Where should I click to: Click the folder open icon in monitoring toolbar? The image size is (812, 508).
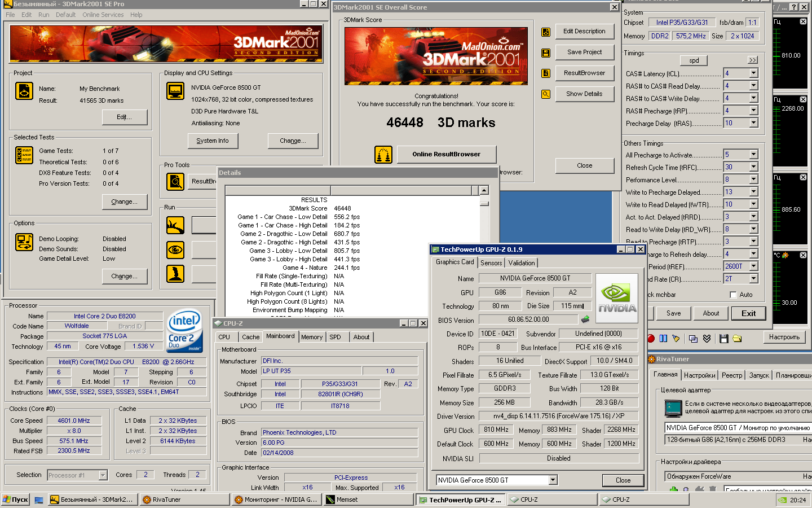tap(737, 338)
